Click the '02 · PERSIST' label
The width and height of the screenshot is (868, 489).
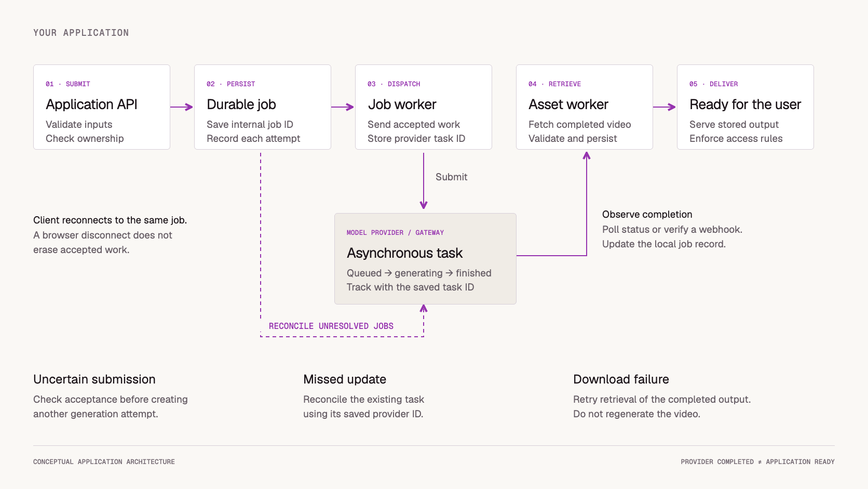(231, 84)
